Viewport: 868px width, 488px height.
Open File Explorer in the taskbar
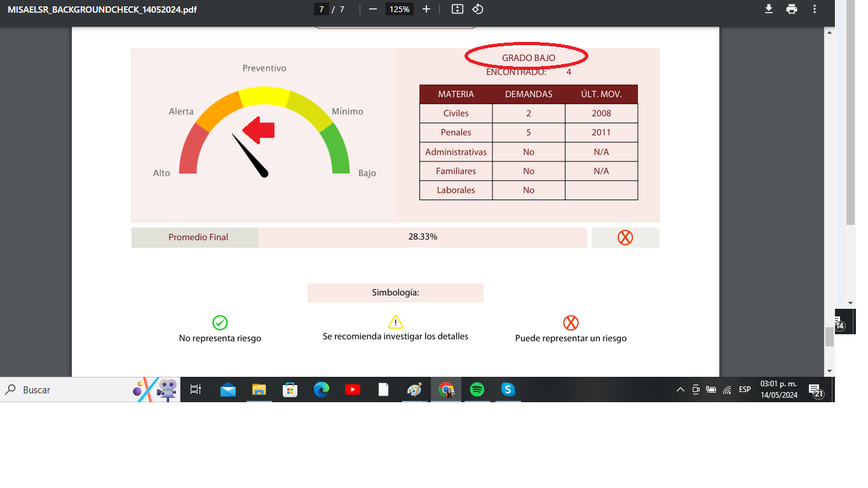pyautogui.click(x=259, y=390)
